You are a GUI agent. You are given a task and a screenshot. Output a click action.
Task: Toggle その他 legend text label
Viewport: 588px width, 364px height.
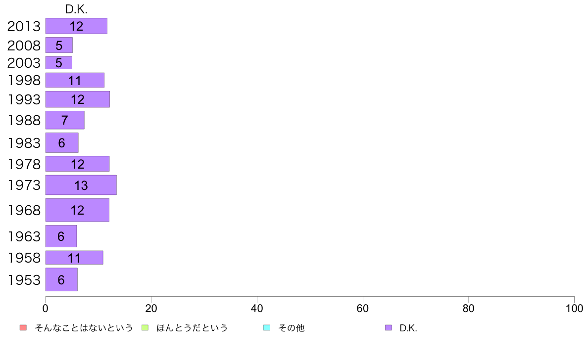pyautogui.click(x=292, y=328)
